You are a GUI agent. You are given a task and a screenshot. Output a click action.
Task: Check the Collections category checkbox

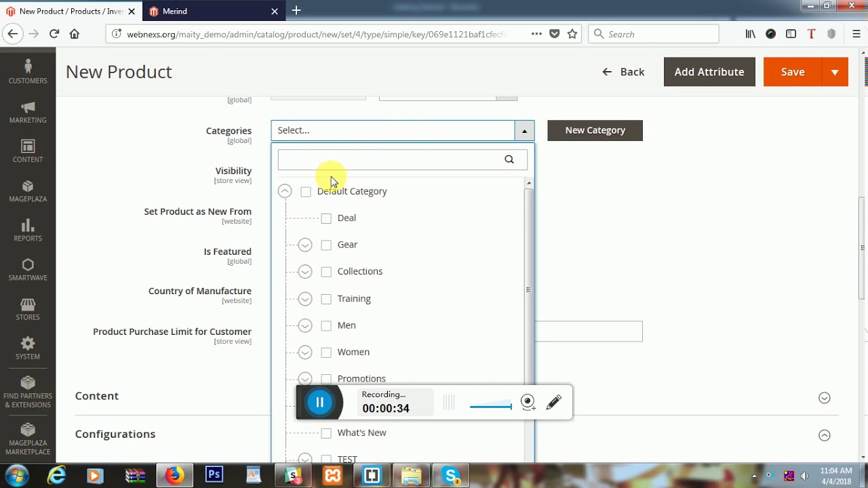(x=326, y=272)
